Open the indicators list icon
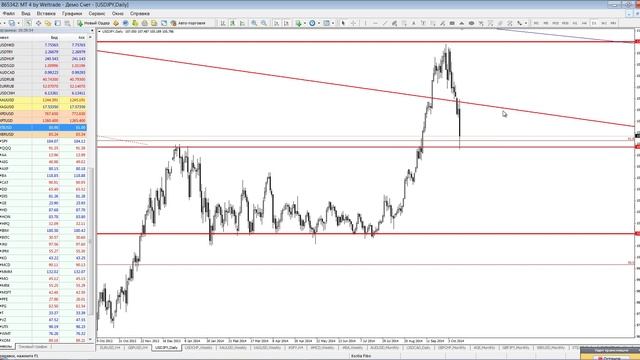The image size is (640, 360). [x=298, y=23]
